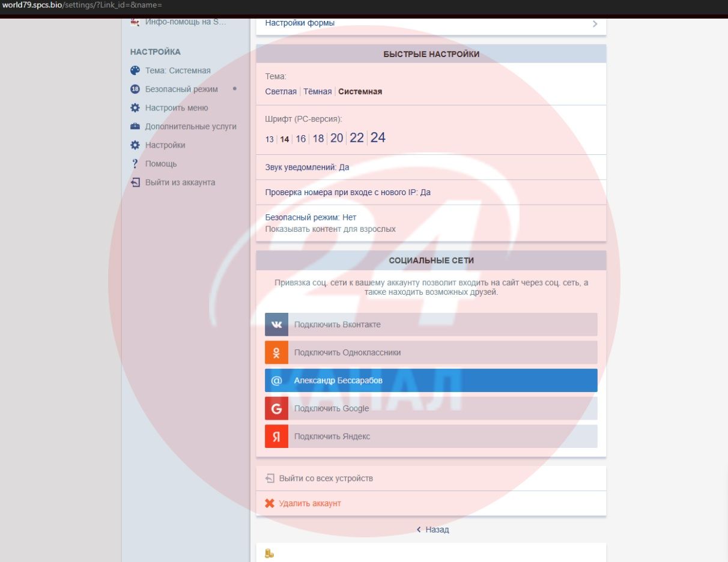Click the palette icon beside Тема: Системная
Viewport: 728px width, 562px height.
tap(135, 70)
